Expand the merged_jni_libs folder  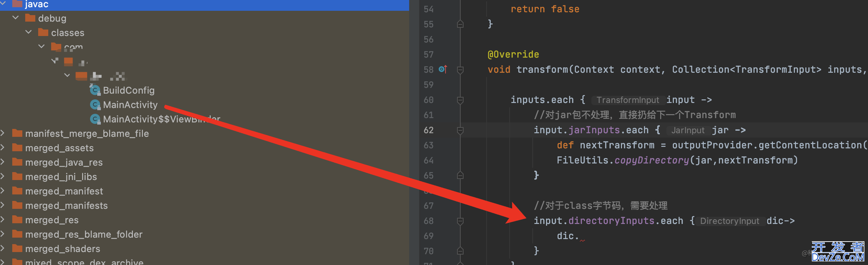click(3, 176)
